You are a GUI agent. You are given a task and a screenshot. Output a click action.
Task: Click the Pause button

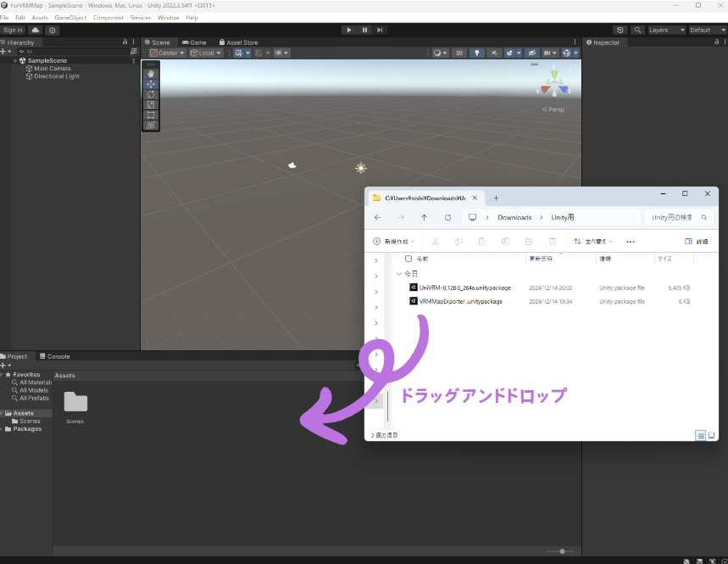tap(364, 31)
